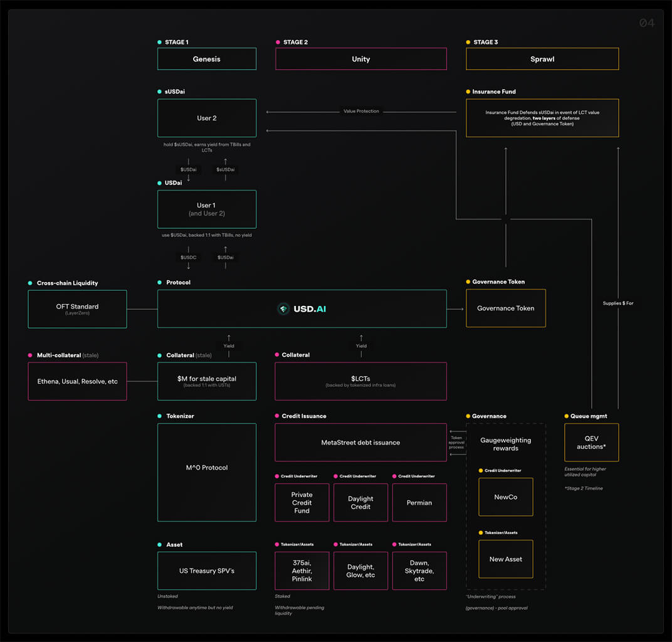Click Ethena, Usual, Resolve, etc box

(77, 381)
